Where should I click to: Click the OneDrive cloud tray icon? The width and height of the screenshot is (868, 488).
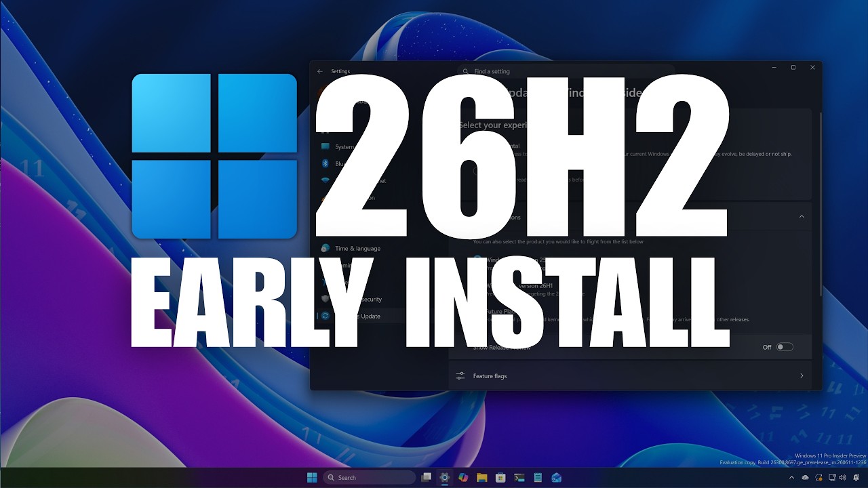805,477
